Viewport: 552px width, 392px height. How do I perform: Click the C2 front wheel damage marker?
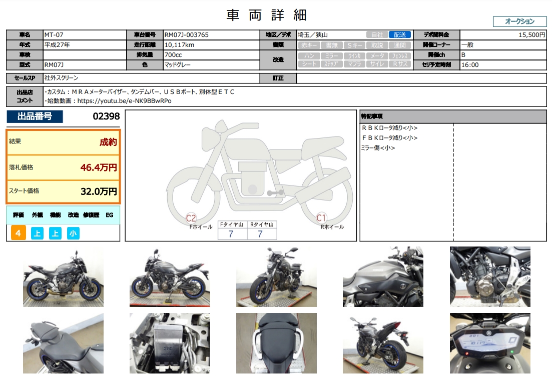tap(191, 218)
